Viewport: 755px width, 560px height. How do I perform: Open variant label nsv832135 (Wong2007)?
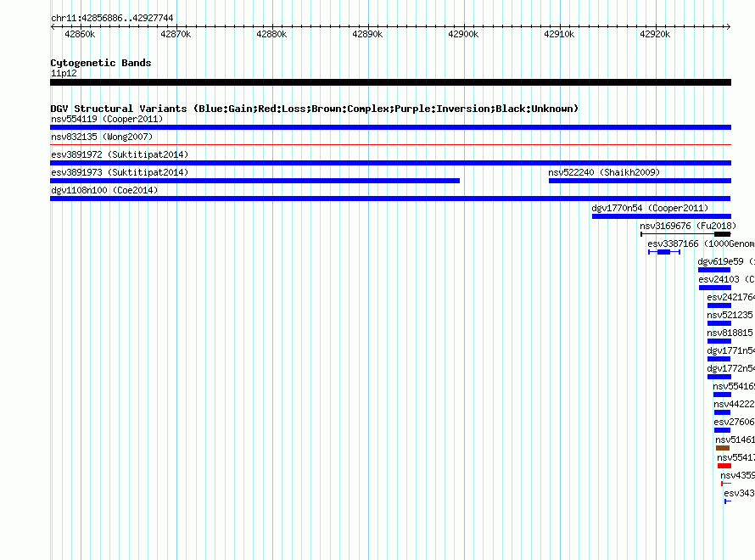(x=102, y=137)
